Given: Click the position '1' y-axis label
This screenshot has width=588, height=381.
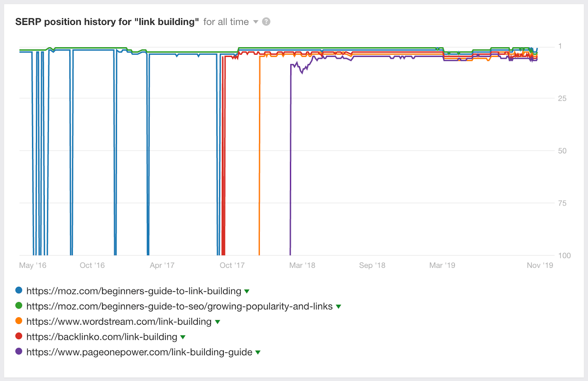Looking at the screenshot, I should click(560, 46).
